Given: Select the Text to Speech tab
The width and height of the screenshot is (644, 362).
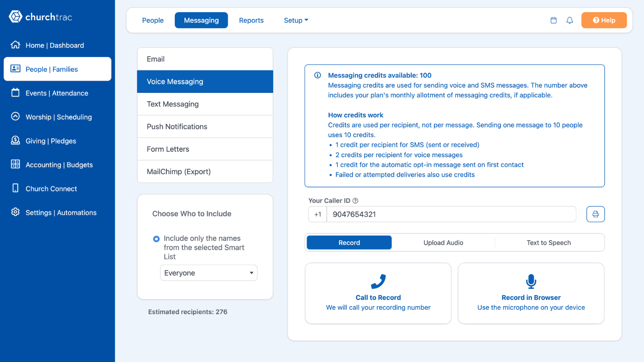Looking at the screenshot, I should [549, 243].
